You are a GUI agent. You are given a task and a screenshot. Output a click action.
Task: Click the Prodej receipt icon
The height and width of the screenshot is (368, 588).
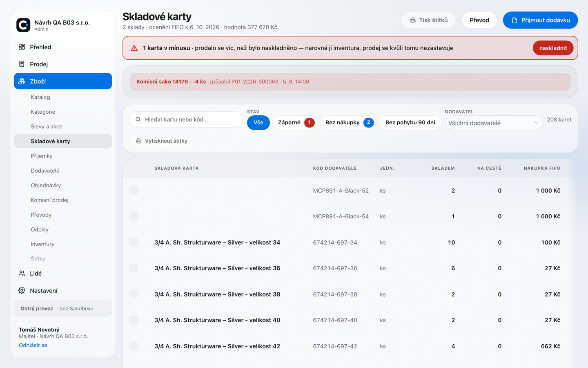point(22,64)
